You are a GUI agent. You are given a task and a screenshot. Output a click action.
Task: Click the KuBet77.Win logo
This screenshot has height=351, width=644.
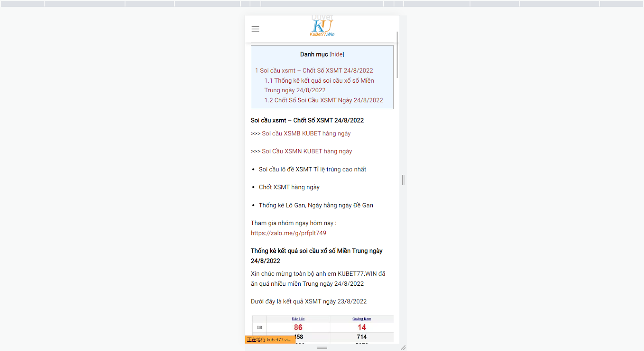coord(322,27)
